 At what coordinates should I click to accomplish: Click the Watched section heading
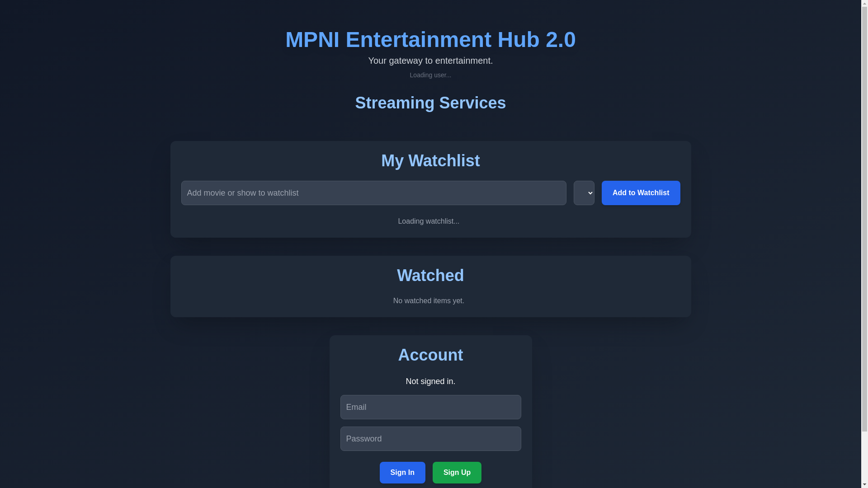[x=430, y=276]
